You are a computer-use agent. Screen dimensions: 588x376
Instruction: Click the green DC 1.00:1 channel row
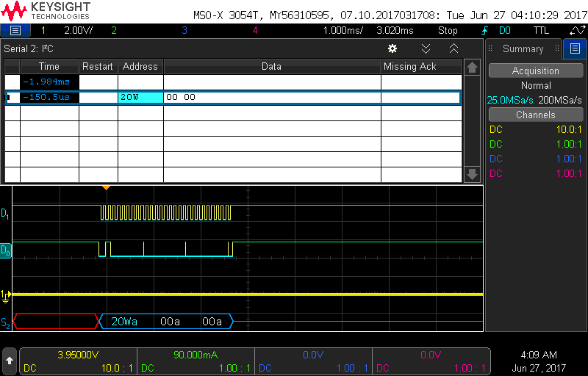pos(536,144)
